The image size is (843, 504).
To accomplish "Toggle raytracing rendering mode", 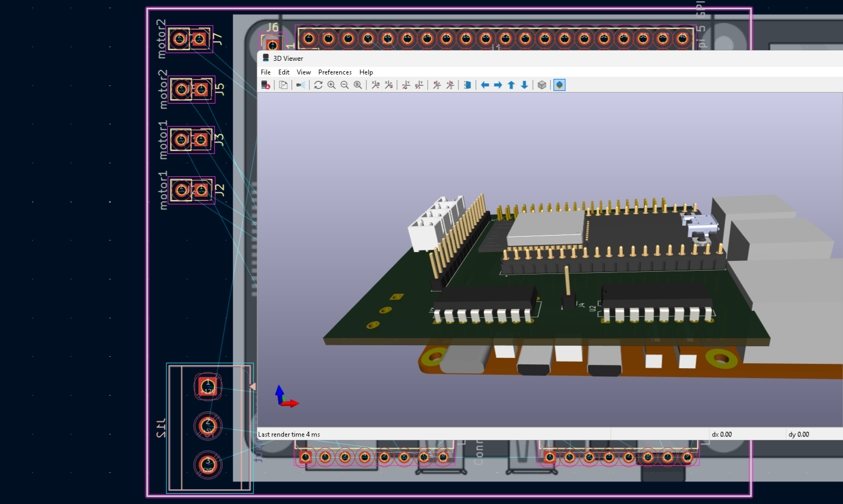I will [300, 85].
